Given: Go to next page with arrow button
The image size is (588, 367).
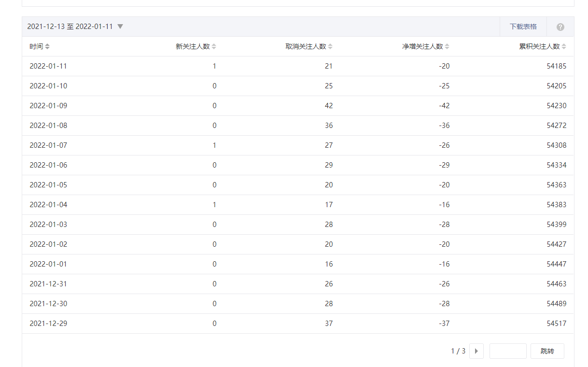Looking at the screenshot, I should click(x=476, y=351).
